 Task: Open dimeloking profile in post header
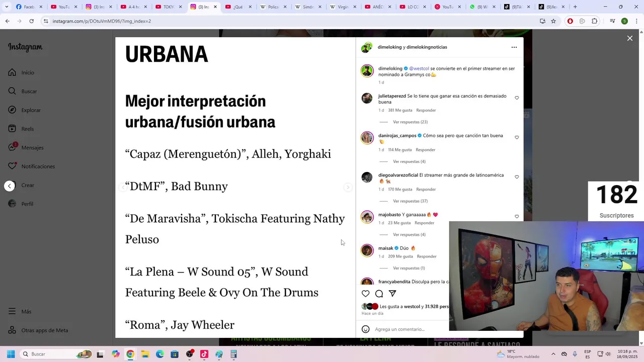[x=389, y=47]
